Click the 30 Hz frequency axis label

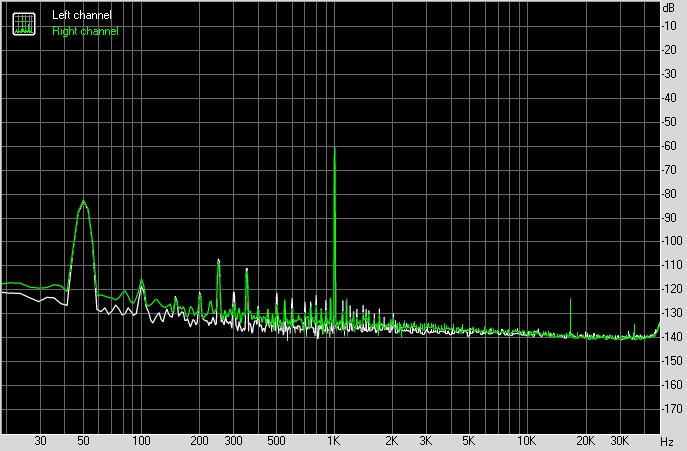[40, 440]
